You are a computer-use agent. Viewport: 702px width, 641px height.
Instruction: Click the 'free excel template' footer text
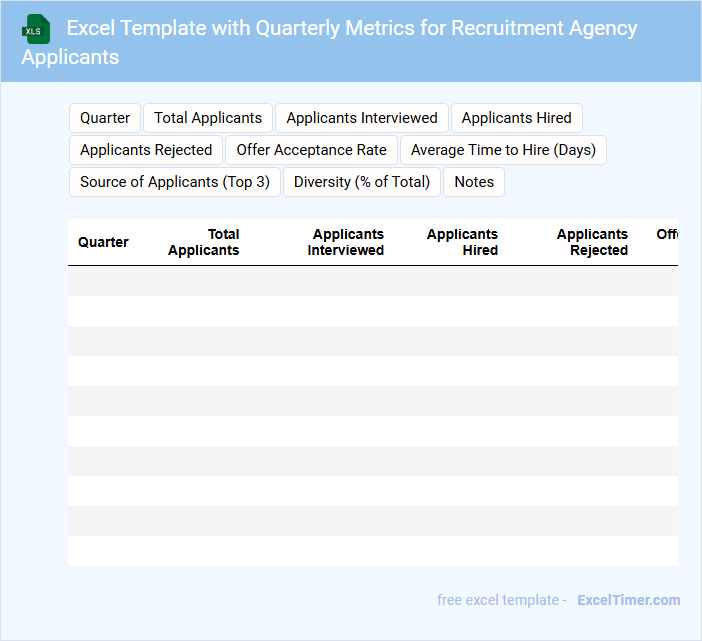(x=498, y=600)
